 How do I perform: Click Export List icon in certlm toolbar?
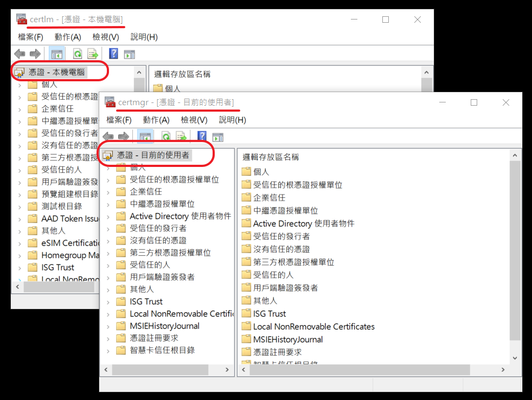(x=93, y=54)
